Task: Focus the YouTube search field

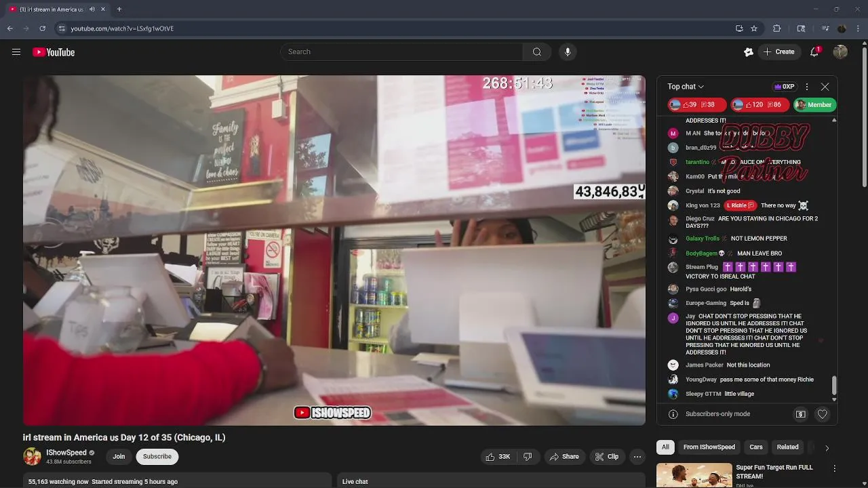Action: click(401, 52)
